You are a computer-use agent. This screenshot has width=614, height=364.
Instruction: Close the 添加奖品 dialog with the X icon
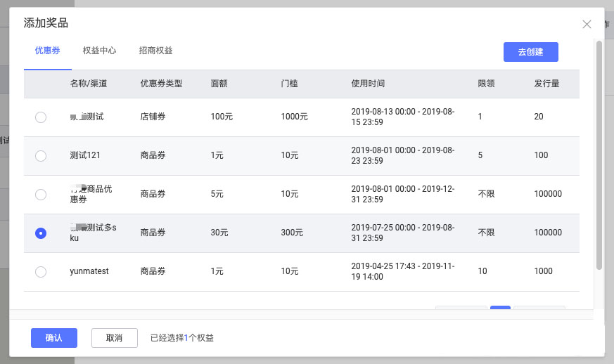pos(587,24)
